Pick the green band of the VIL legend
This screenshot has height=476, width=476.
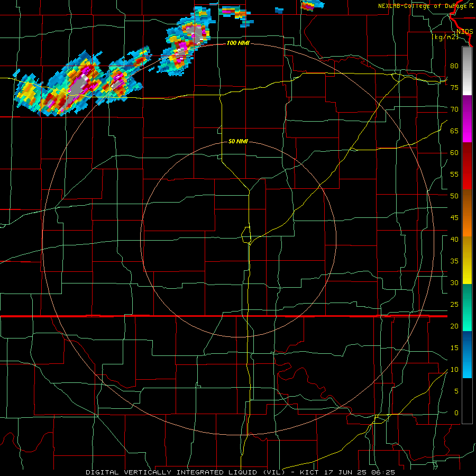(x=467, y=307)
